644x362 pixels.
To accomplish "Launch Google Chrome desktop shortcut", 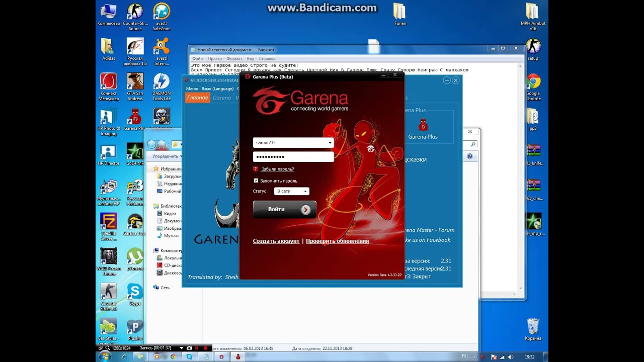I will [x=533, y=86].
